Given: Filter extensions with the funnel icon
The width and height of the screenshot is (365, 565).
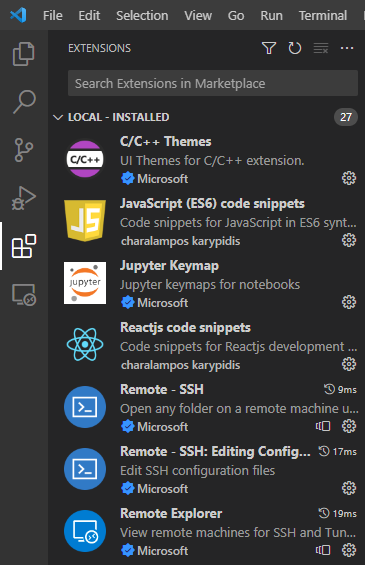Looking at the screenshot, I should click(269, 48).
